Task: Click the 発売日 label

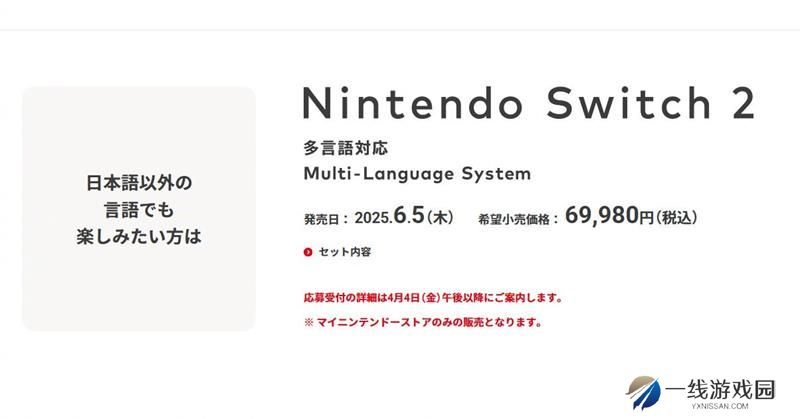Action: click(321, 219)
